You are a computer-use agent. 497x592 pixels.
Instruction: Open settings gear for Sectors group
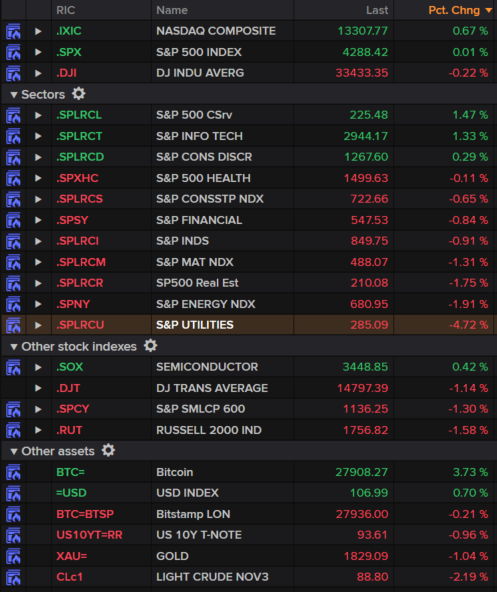point(79,94)
